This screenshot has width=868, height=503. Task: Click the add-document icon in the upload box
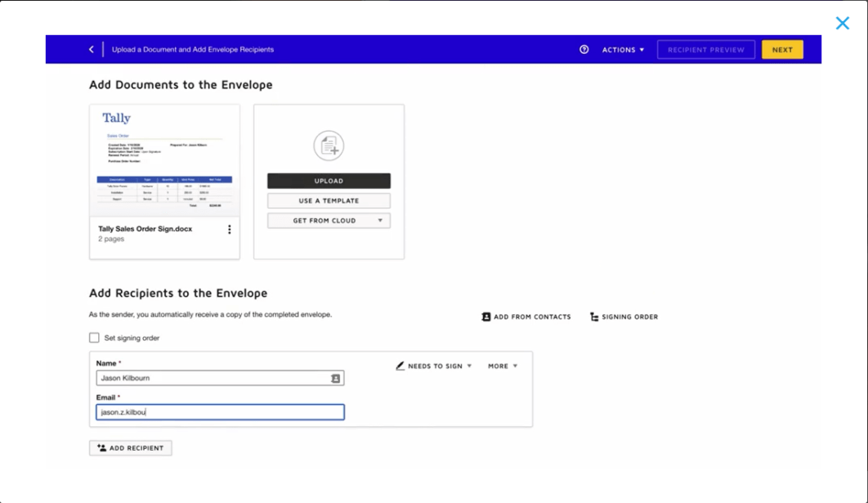(x=329, y=146)
